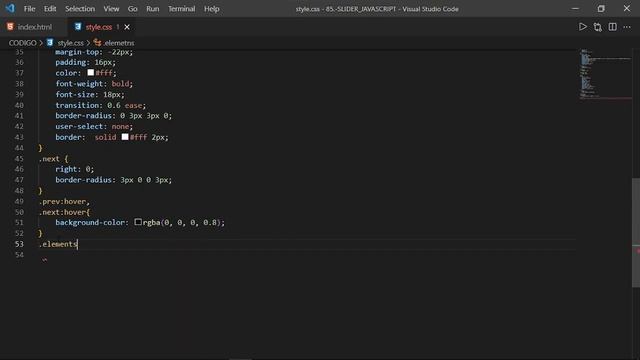
Task: Place cursor in '.elements' on line 53
Action: 58,244
